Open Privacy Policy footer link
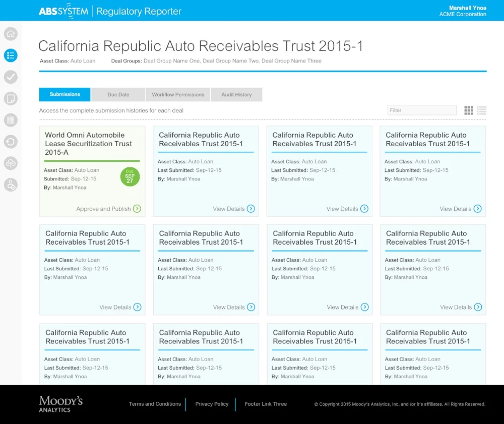This screenshot has height=424, width=504. coord(212,404)
